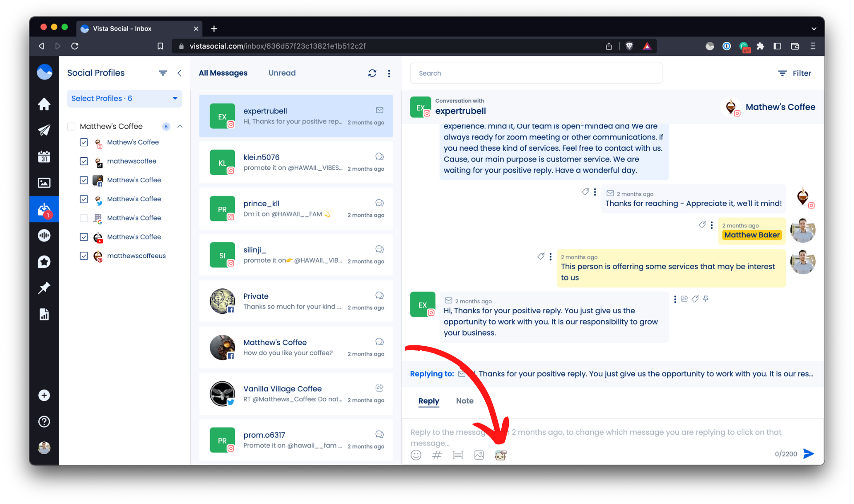This screenshot has width=854, height=504.
Task: Open the browser tab list chevron
Action: [x=814, y=28]
